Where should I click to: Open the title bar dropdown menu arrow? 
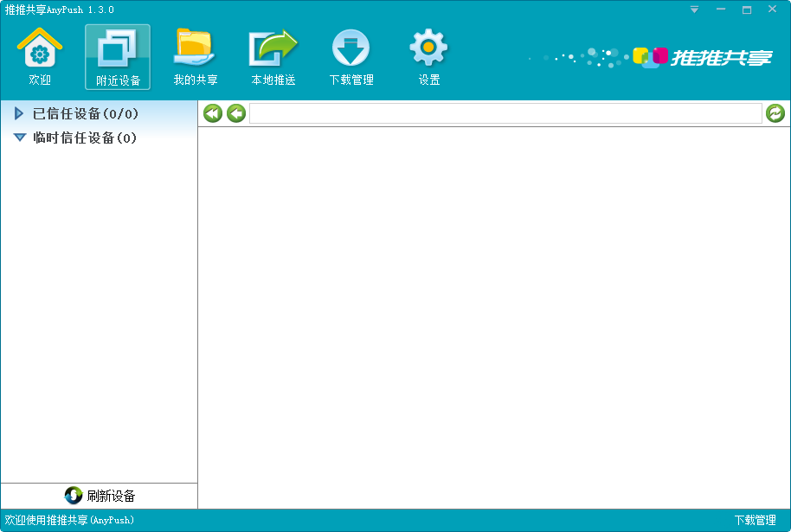pyautogui.click(x=695, y=10)
